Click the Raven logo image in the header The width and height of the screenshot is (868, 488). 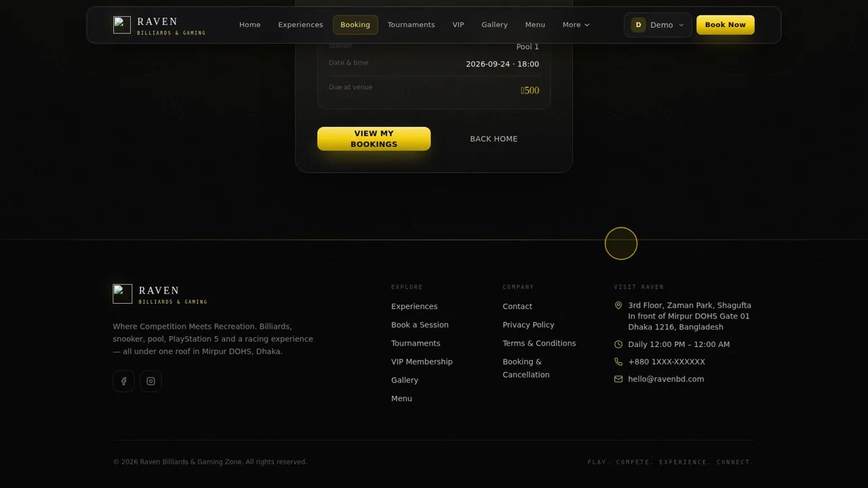[x=122, y=25]
